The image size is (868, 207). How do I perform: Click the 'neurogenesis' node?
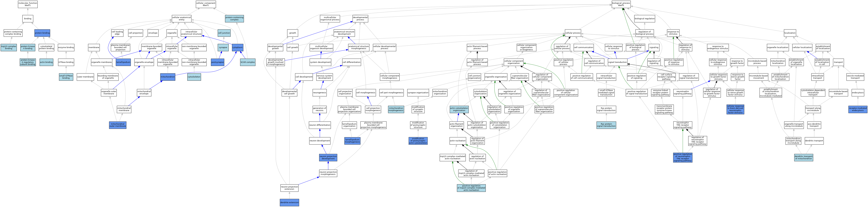[319, 93]
